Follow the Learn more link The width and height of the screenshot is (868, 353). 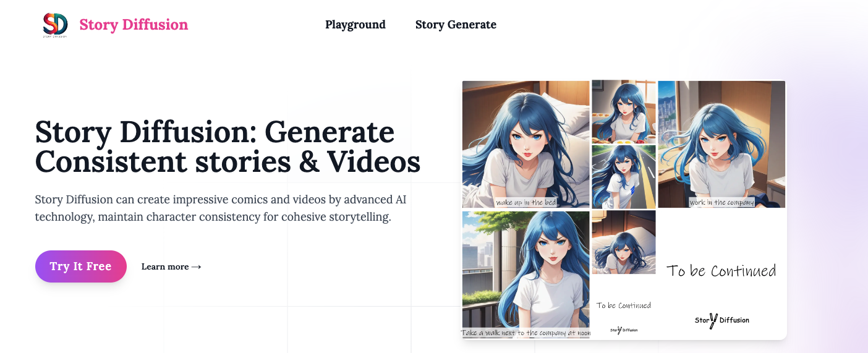(171, 266)
